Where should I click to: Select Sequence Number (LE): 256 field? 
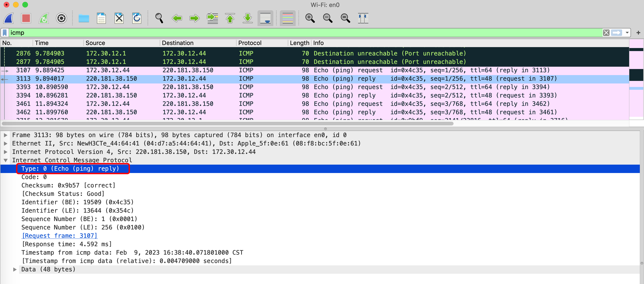(x=320, y=227)
